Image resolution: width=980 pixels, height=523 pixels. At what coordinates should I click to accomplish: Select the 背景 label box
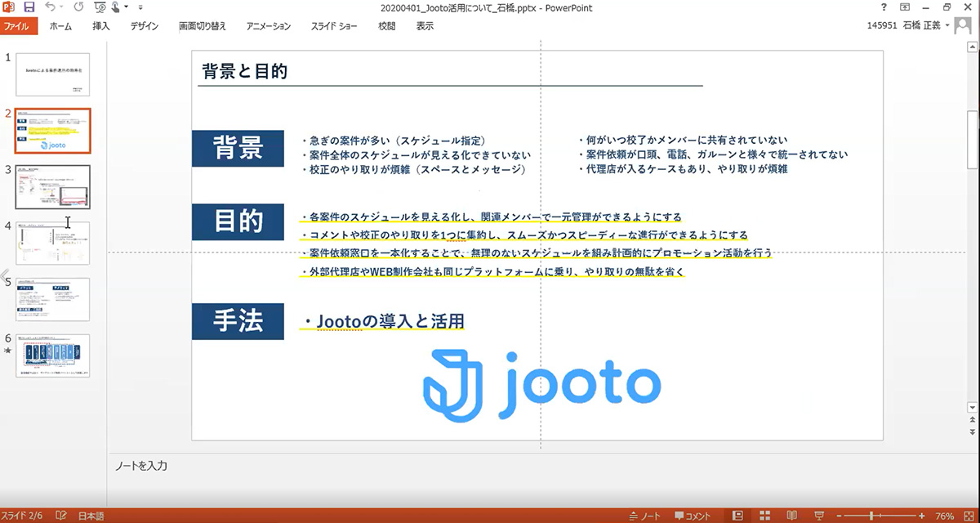click(x=238, y=149)
